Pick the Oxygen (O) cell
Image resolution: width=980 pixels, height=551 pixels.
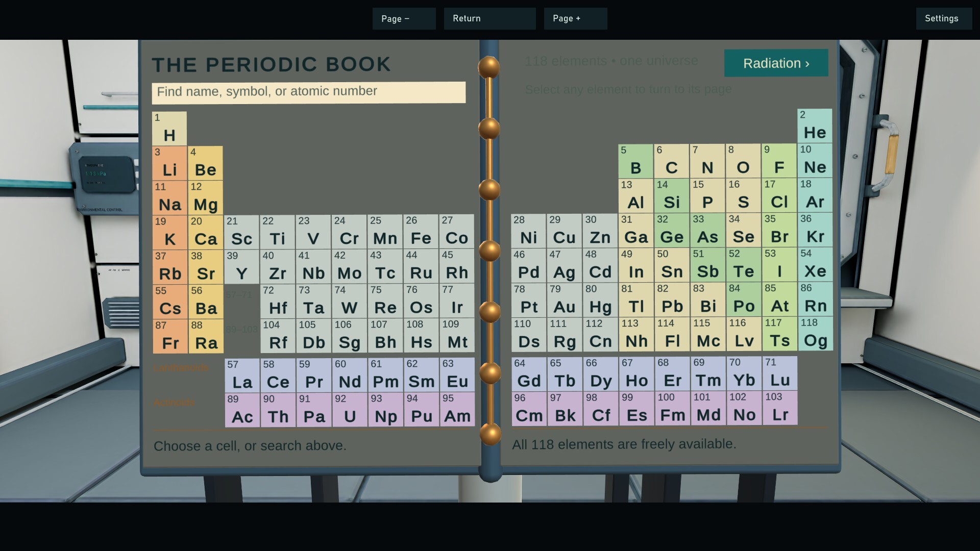(x=743, y=161)
